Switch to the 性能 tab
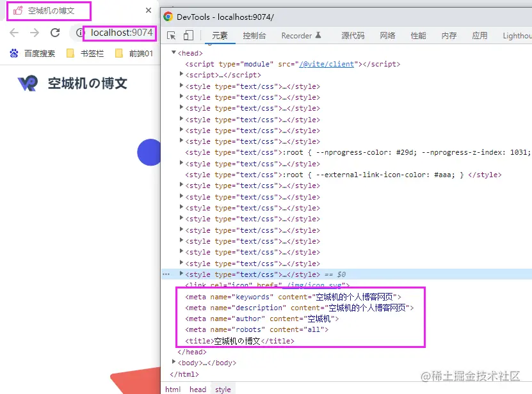Image resolution: width=532 pixels, height=394 pixels. (x=418, y=36)
